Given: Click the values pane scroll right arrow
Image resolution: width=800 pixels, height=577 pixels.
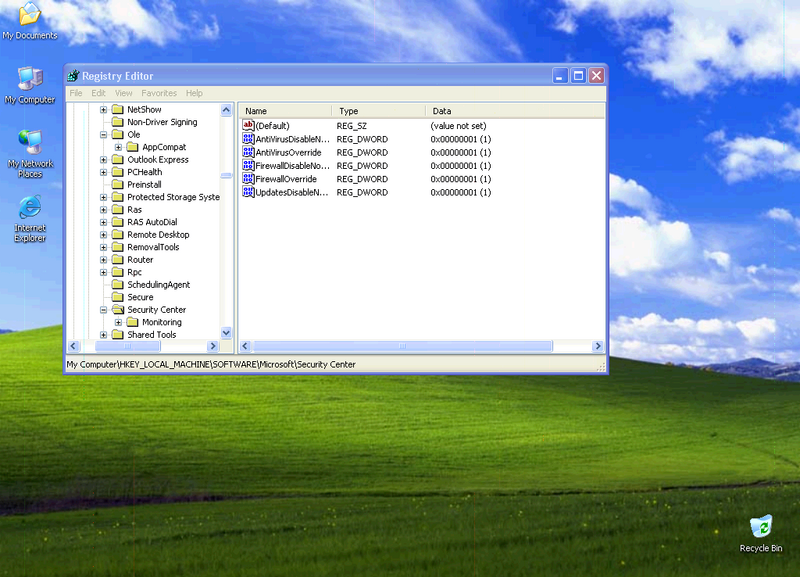Looking at the screenshot, I should click(x=598, y=346).
